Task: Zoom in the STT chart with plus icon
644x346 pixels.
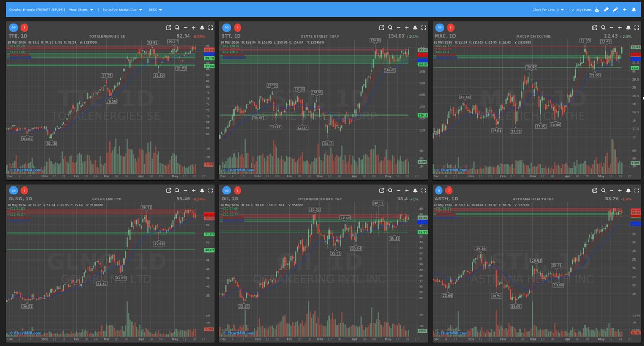Action: pos(407,27)
